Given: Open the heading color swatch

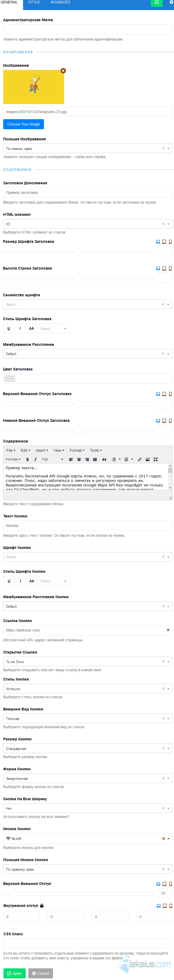Looking at the screenshot, I should coord(10,379).
